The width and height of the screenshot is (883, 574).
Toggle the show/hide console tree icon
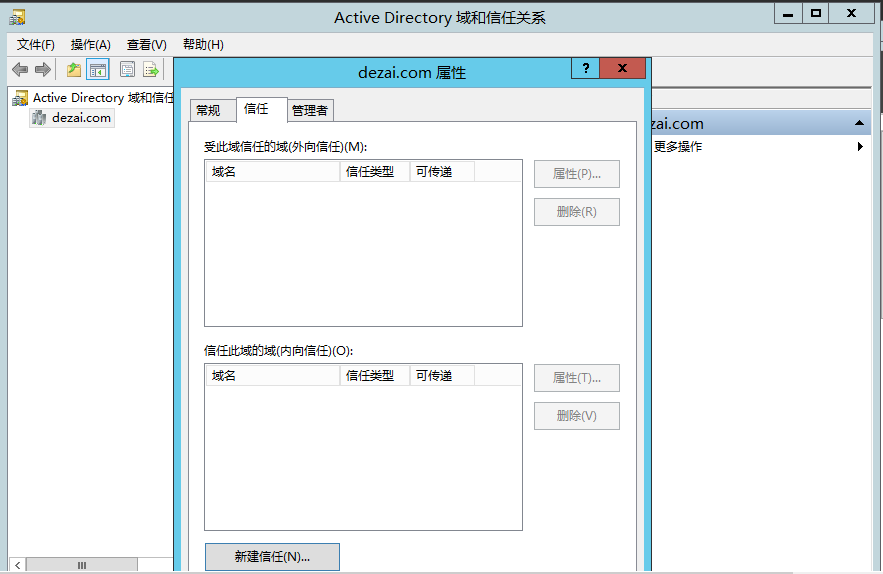click(97, 70)
